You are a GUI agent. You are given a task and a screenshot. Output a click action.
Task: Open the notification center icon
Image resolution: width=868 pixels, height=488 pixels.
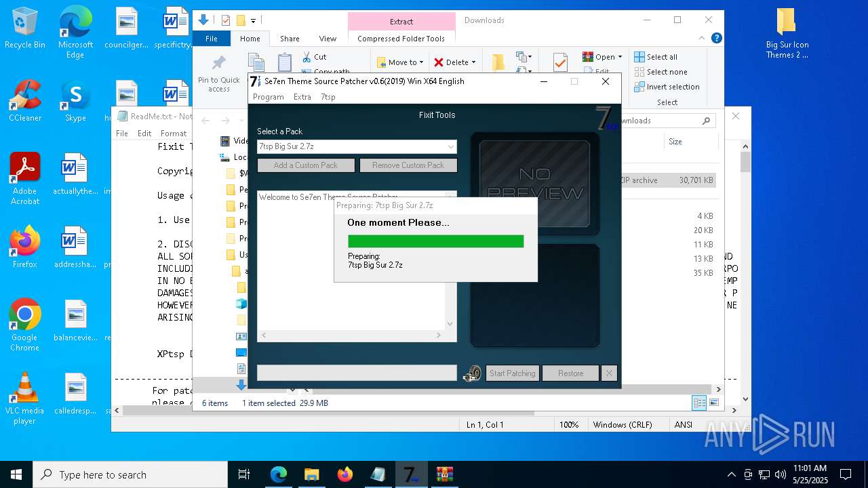(846, 474)
